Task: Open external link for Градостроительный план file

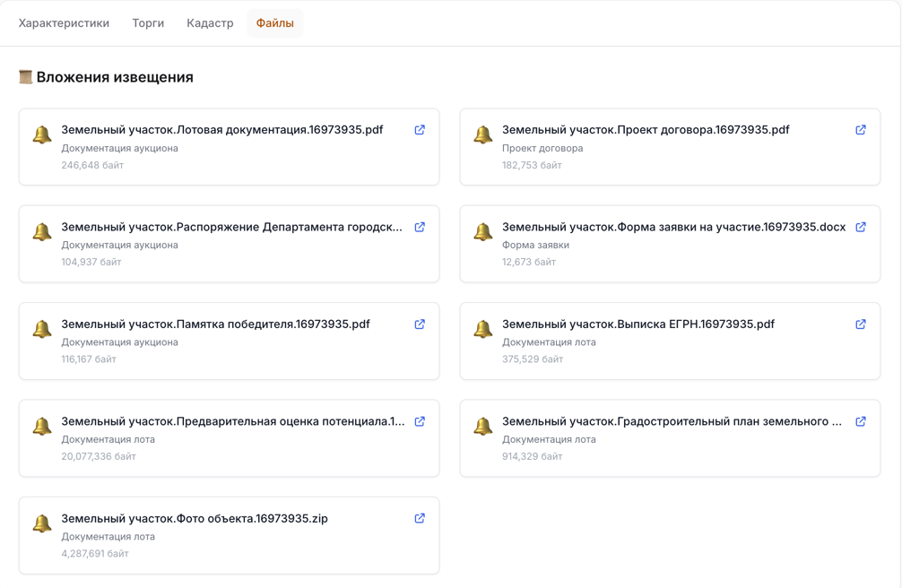Action: tap(861, 421)
